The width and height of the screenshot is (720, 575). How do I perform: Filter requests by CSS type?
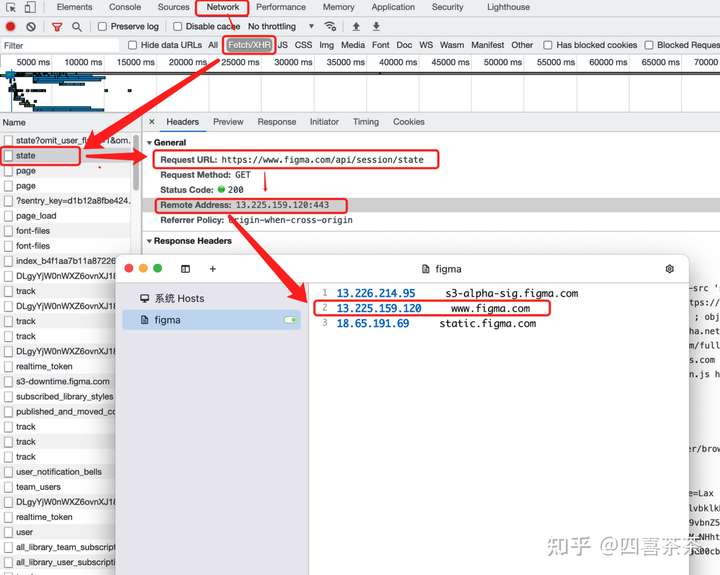pos(303,45)
